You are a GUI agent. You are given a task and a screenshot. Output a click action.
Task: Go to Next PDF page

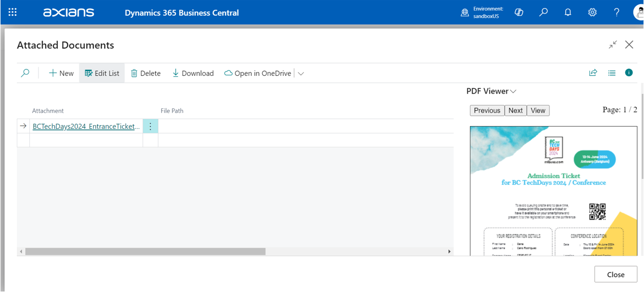point(515,110)
